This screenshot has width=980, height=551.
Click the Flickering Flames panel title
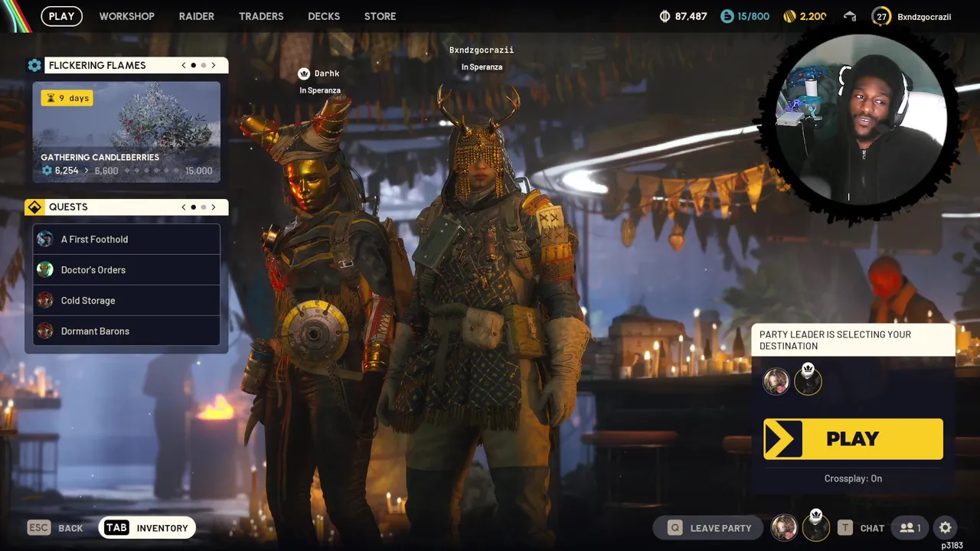tap(97, 65)
